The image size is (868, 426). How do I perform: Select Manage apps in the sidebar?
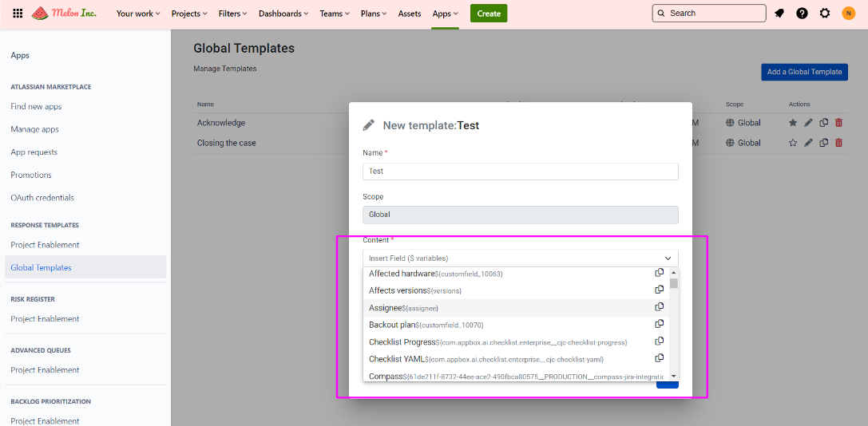[x=34, y=129]
